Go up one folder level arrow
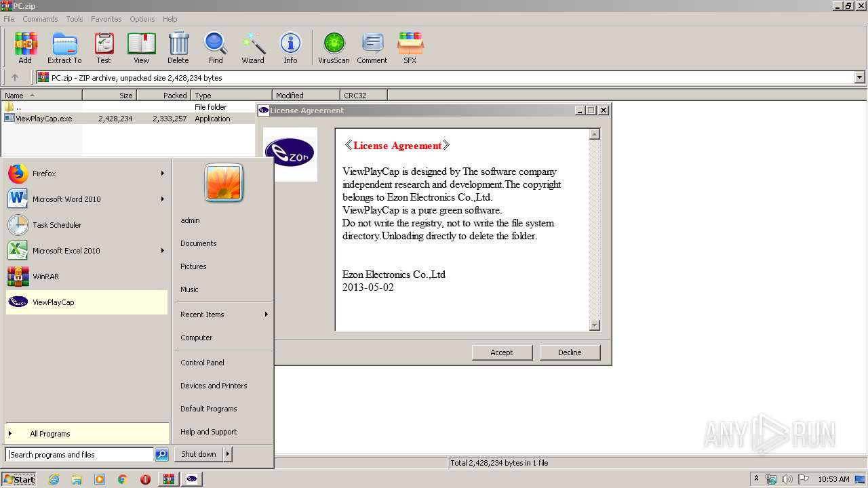Image resolution: width=868 pixels, height=488 pixels. coord(15,77)
